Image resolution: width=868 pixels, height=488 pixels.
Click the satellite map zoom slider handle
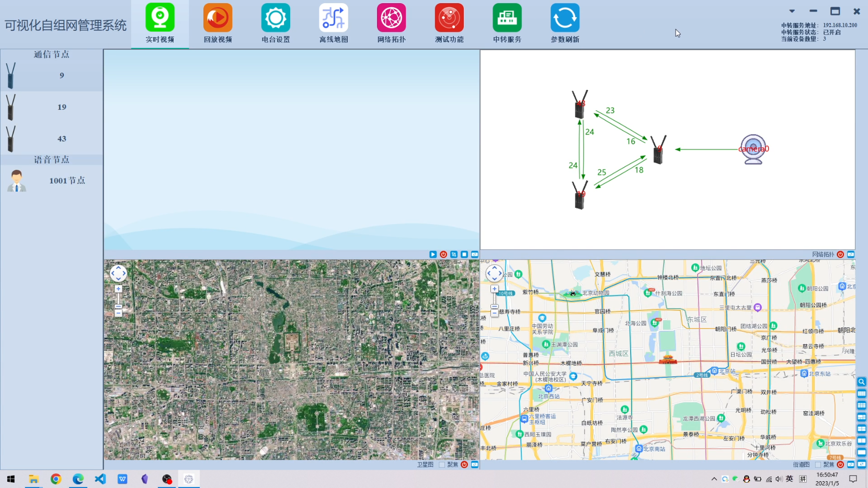(x=118, y=307)
